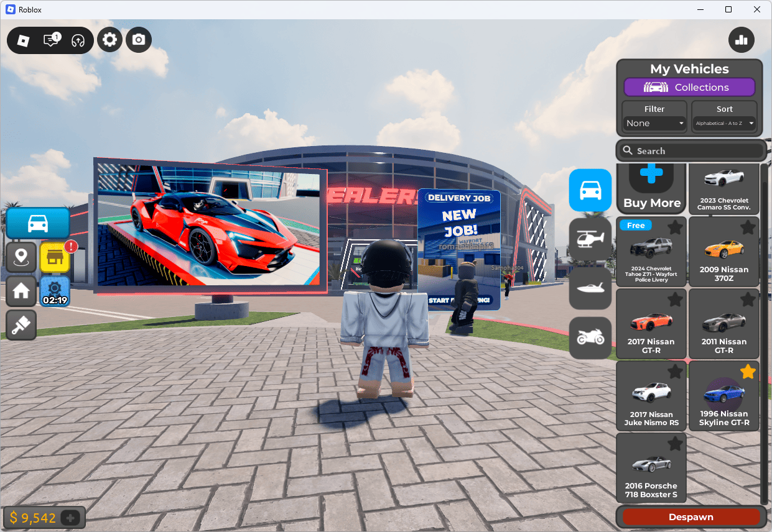Open the leaderboard bar-chart icon
The width and height of the screenshot is (772, 532).
[742, 40]
